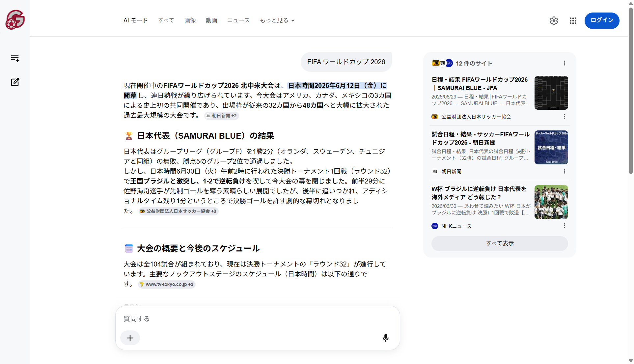Switch to 画像 tab
The image size is (634, 364).
coord(190,20)
